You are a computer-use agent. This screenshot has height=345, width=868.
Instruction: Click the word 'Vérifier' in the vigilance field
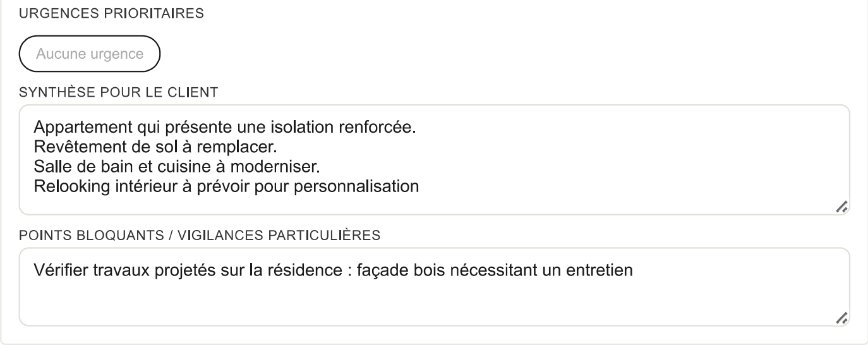tap(59, 270)
